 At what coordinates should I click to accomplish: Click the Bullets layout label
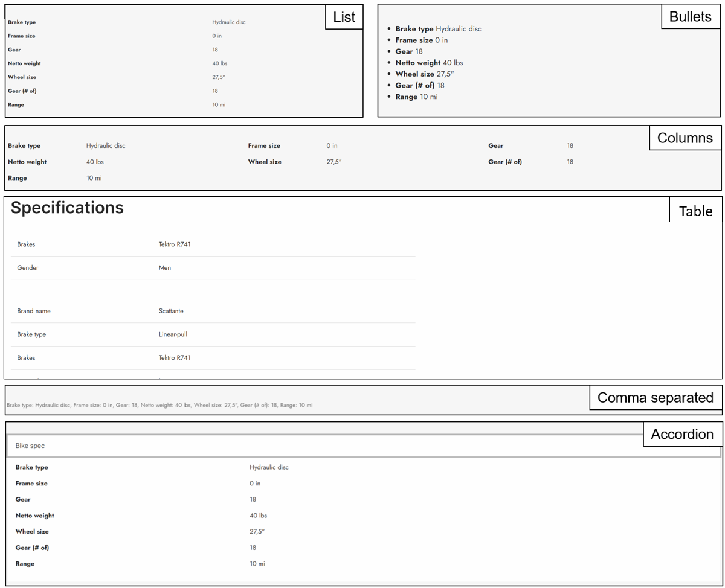click(x=690, y=17)
